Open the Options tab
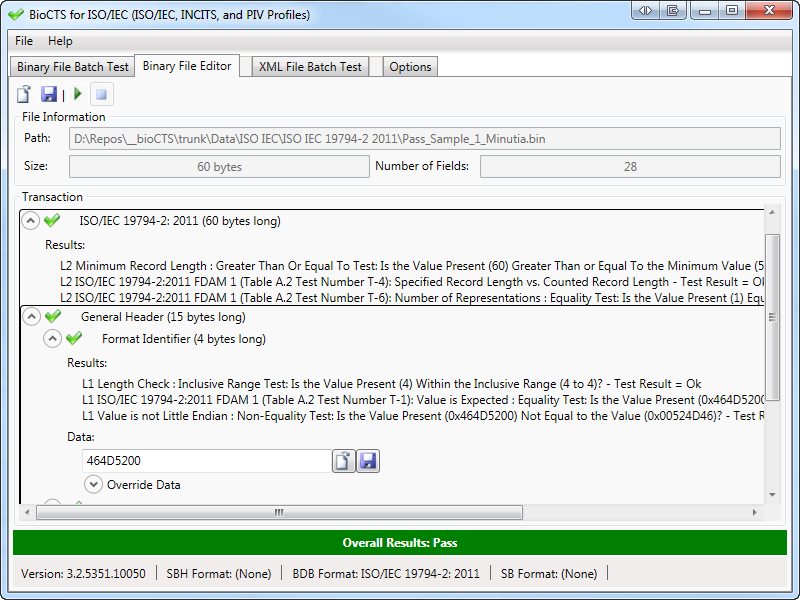Screen dimensions: 800x600 pos(410,67)
